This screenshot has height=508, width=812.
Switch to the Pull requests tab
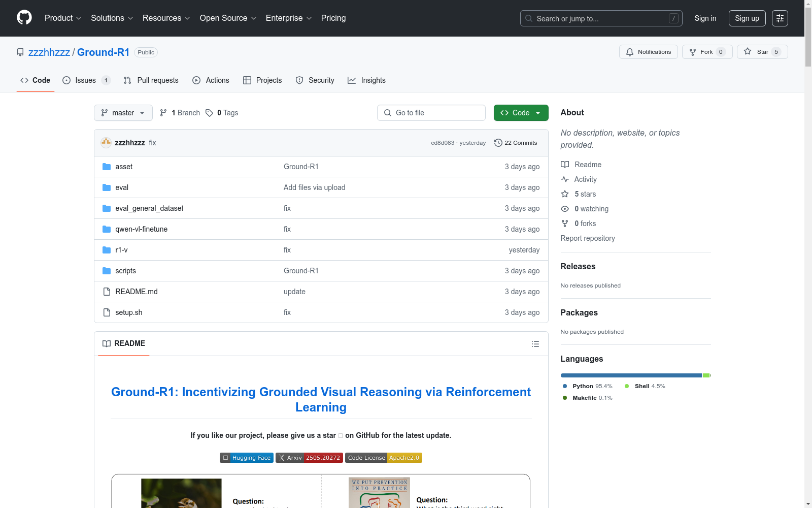[x=151, y=80]
